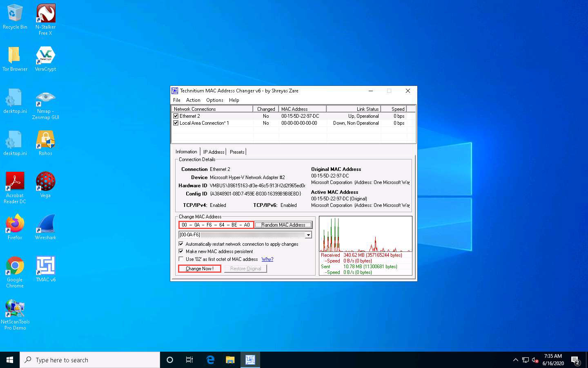Switch to the IP Address tab
588x368 pixels.
pos(214,152)
